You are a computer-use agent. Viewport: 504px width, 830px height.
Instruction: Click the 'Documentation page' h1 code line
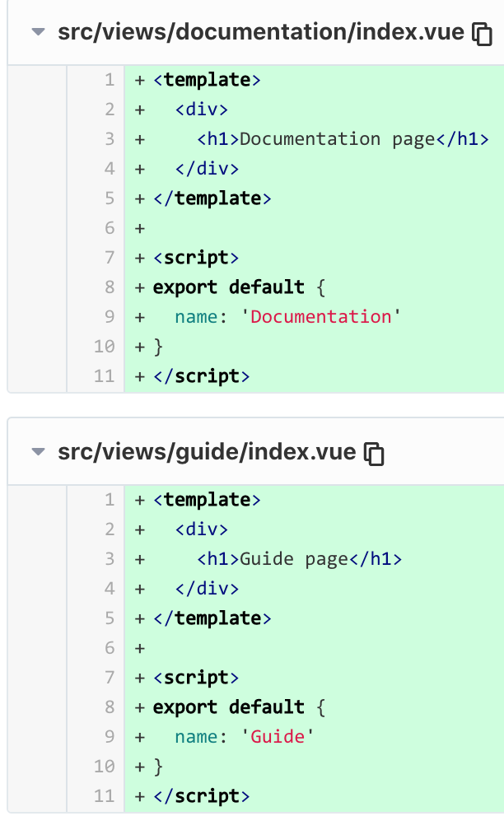(x=315, y=139)
